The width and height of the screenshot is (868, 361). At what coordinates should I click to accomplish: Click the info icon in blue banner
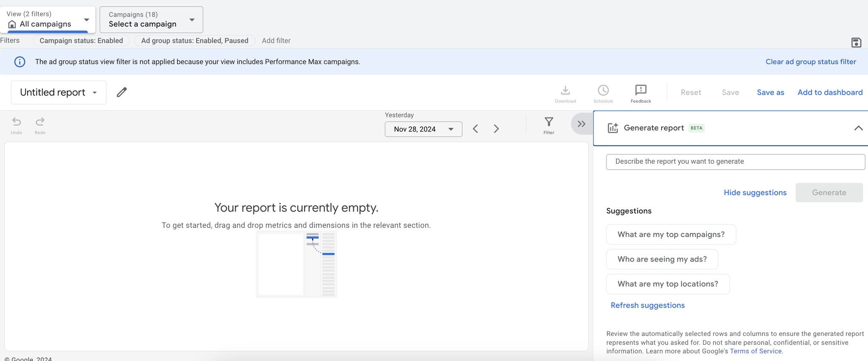(x=19, y=62)
